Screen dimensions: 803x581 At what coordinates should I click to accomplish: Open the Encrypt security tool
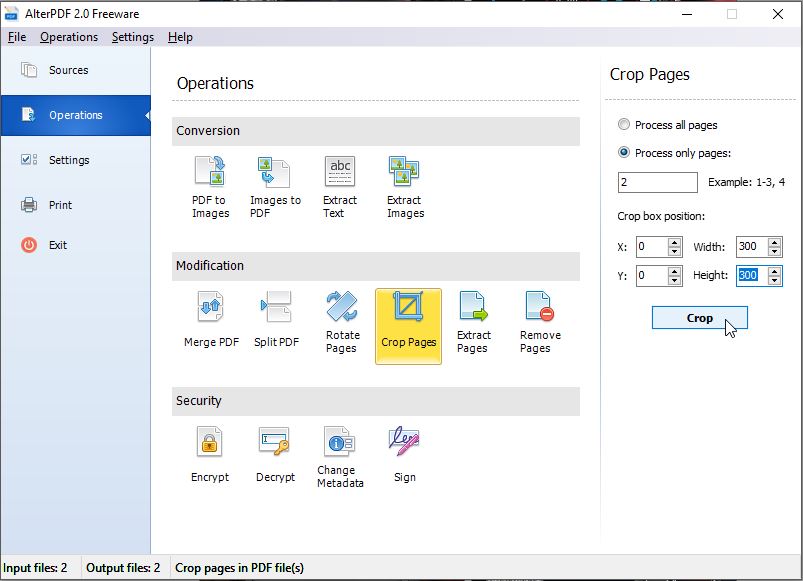click(209, 456)
